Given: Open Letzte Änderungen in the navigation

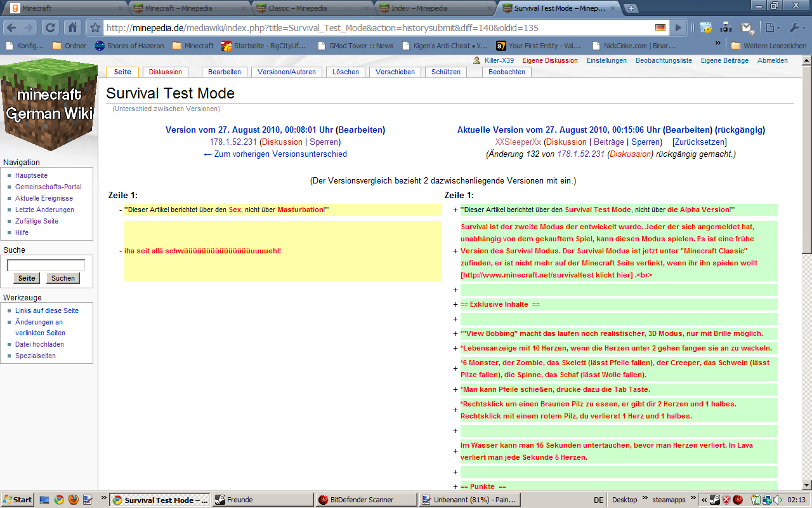Looking at the screenshot, I should (44, 210).
